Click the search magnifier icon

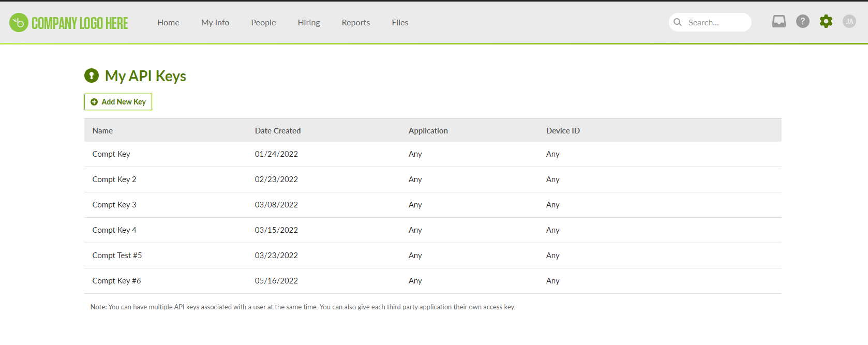pyautogui.click(x=678, y=22)
